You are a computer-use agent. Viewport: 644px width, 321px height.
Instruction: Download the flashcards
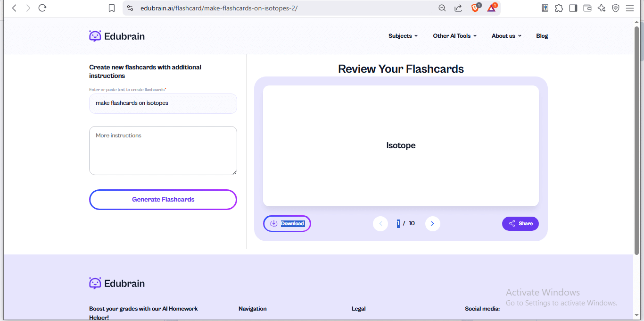click(x=287, y=224)
